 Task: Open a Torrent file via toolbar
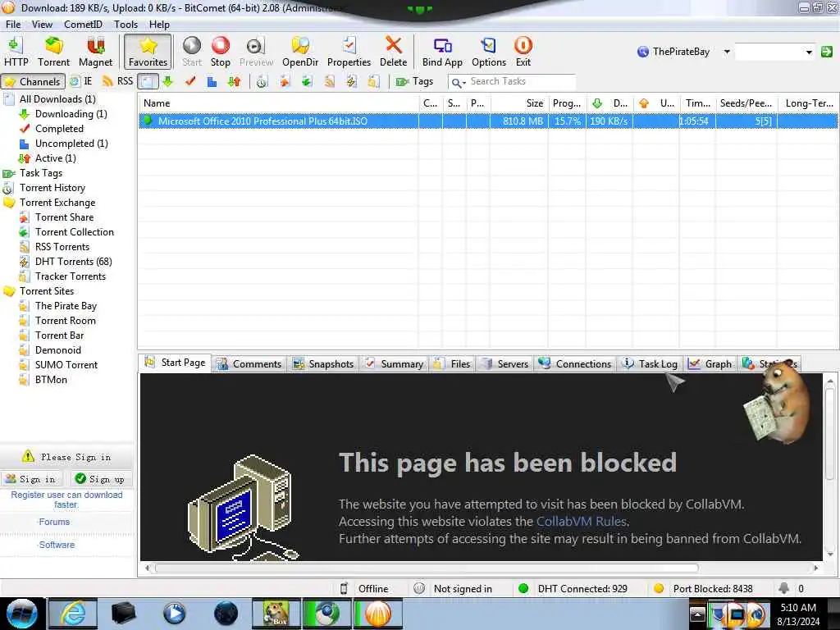[x=53, y=52]
